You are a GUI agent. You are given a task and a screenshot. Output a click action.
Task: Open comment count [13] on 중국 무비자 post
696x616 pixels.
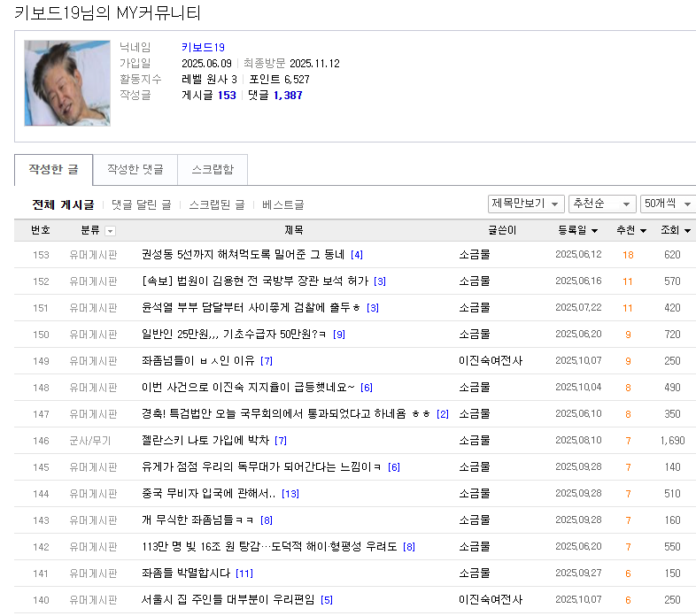tap(290, 494)
